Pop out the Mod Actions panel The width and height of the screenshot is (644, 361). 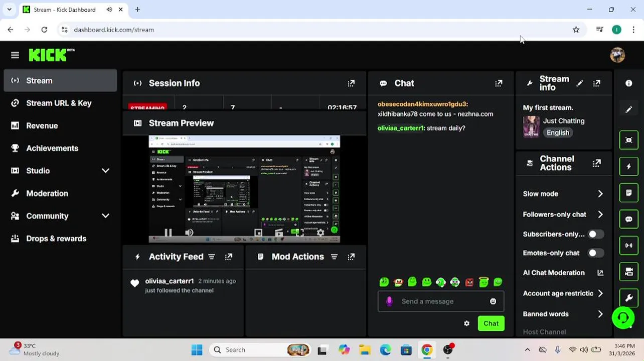(x=351, y=257)
